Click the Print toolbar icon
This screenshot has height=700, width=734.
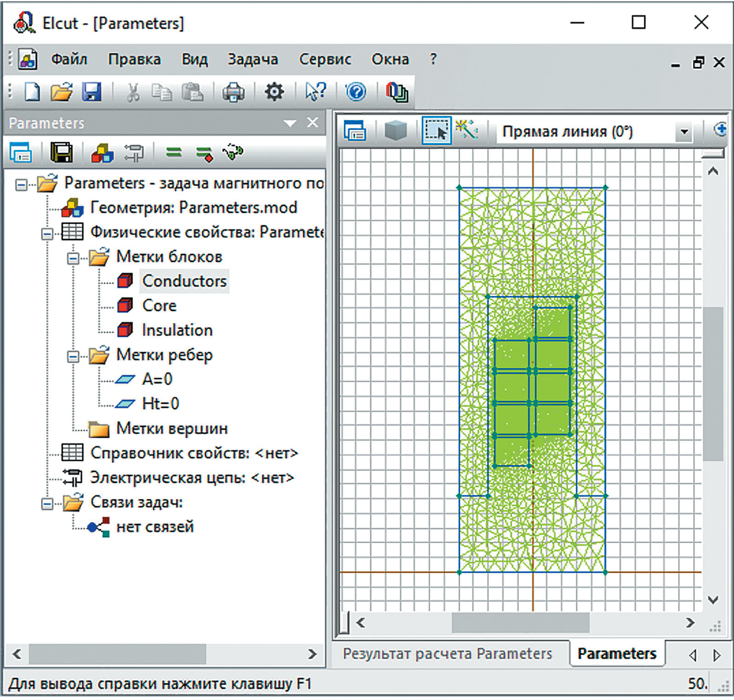(x=233, y=92)
